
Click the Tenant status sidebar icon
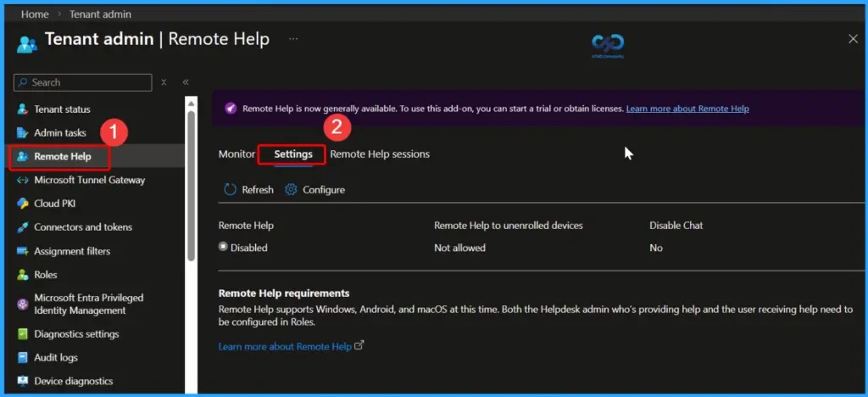tap(23, 109)
